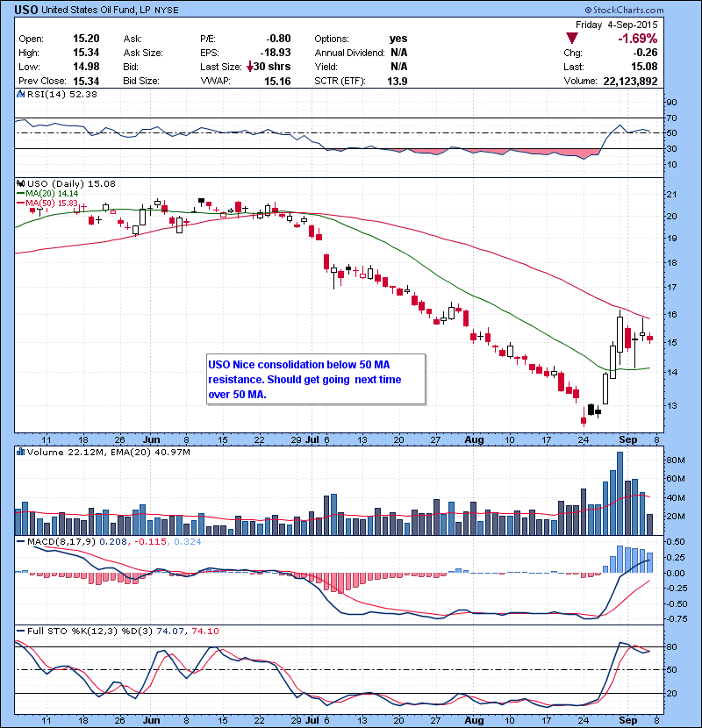Click the 70 level on RSI axis
This screenshot has height=728, width=702.
point(672,118)
